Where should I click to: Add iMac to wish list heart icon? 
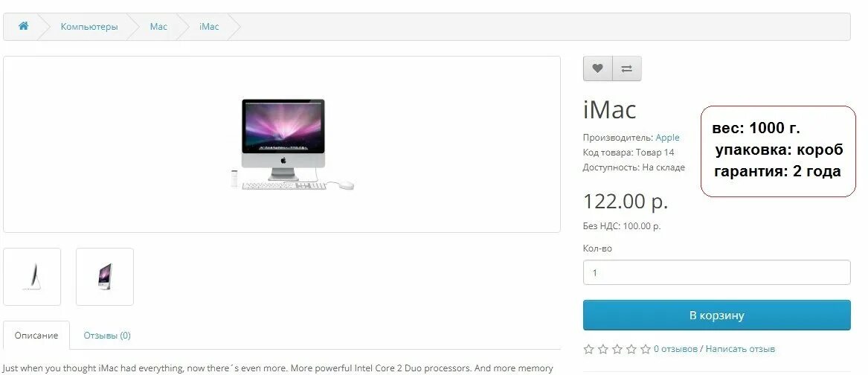[x=597, y=68]
